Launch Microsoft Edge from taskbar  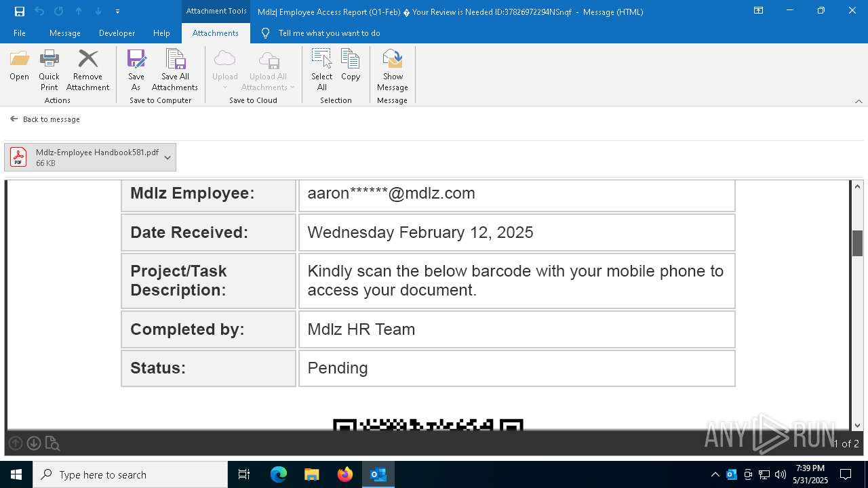pos(279,474)
